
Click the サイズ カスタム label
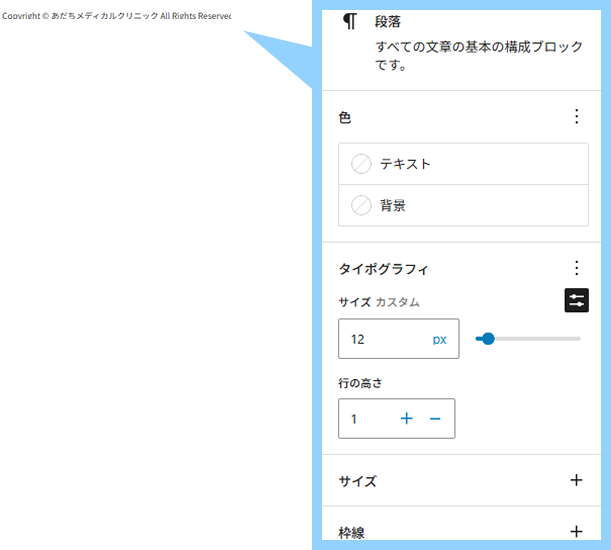point(379,302)
